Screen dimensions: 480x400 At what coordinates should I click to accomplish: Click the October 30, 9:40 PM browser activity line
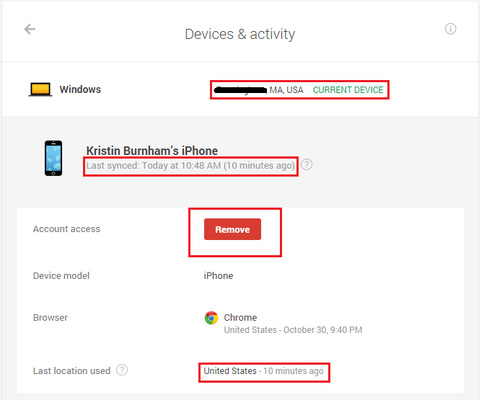click(x=293, y=330)
